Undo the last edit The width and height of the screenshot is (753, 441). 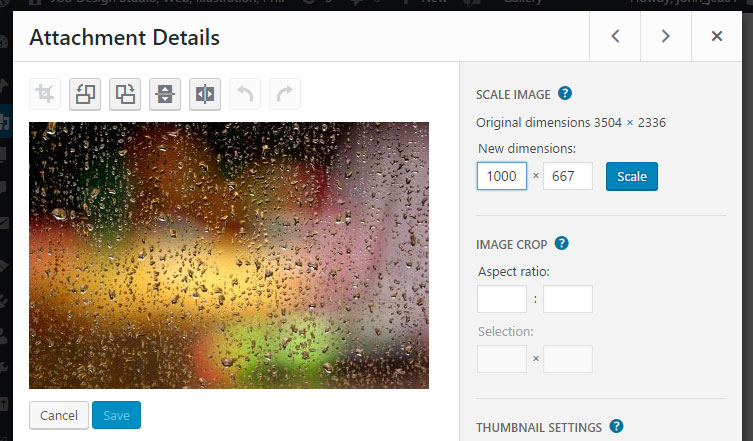(245, 94)
